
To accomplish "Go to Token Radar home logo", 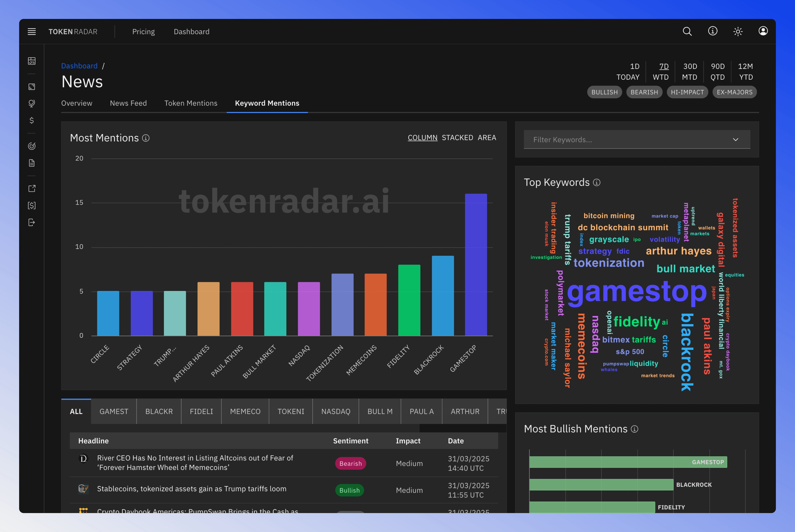I will [x=73, y=32].
